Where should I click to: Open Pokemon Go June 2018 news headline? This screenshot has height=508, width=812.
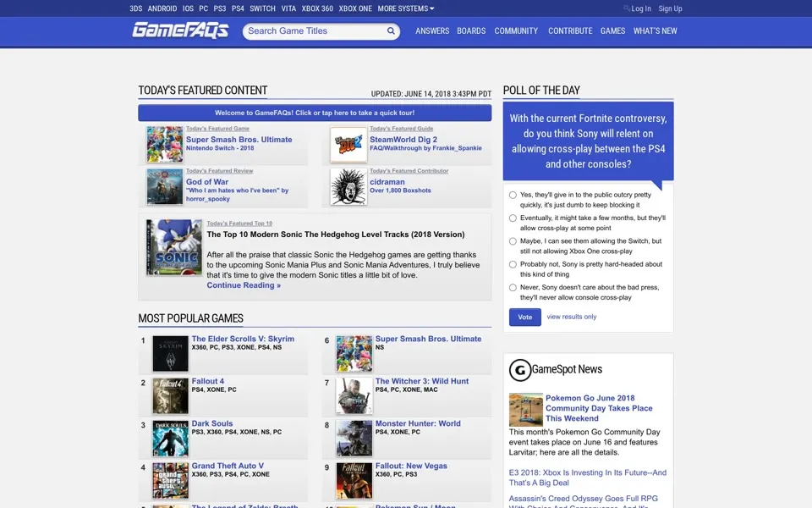(599, 408)
